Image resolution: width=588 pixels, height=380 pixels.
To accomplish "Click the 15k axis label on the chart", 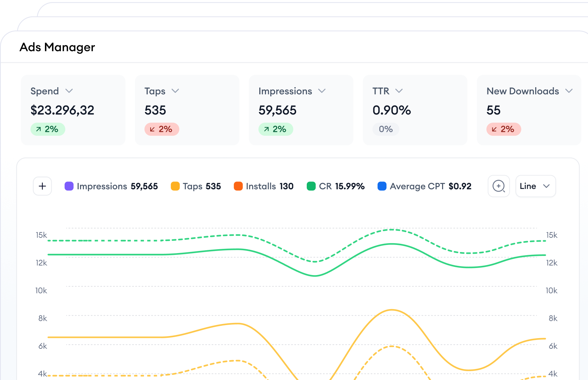I will click(42, 235).
